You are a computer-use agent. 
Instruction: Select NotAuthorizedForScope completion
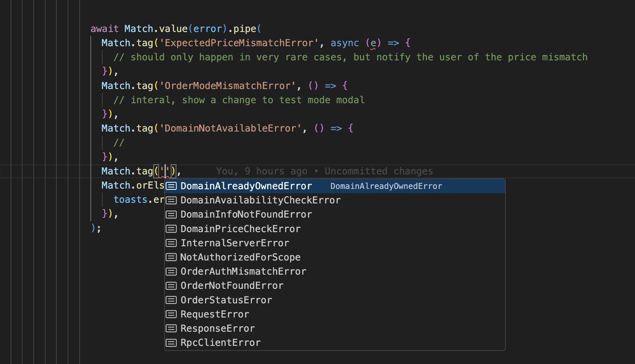click(x=335, y=258)
